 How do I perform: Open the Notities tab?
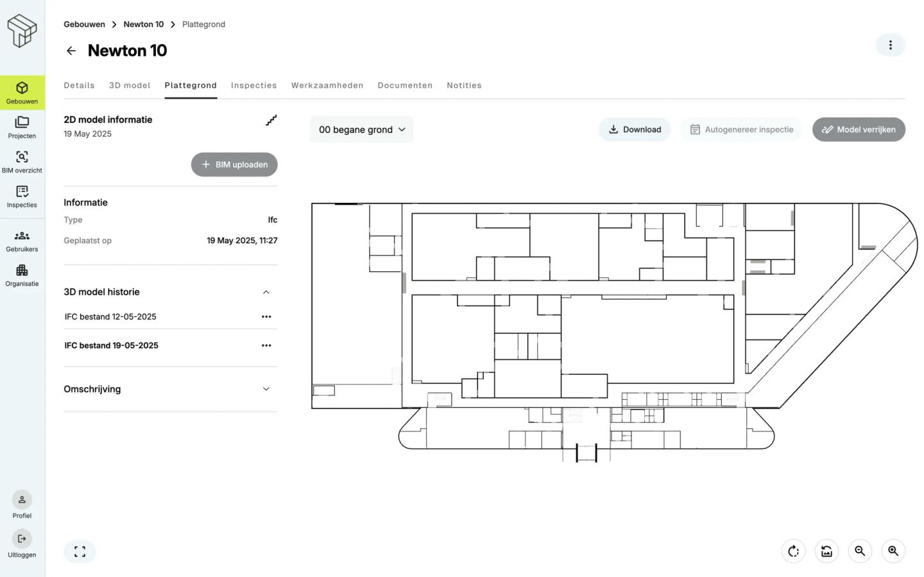(464, 85)
